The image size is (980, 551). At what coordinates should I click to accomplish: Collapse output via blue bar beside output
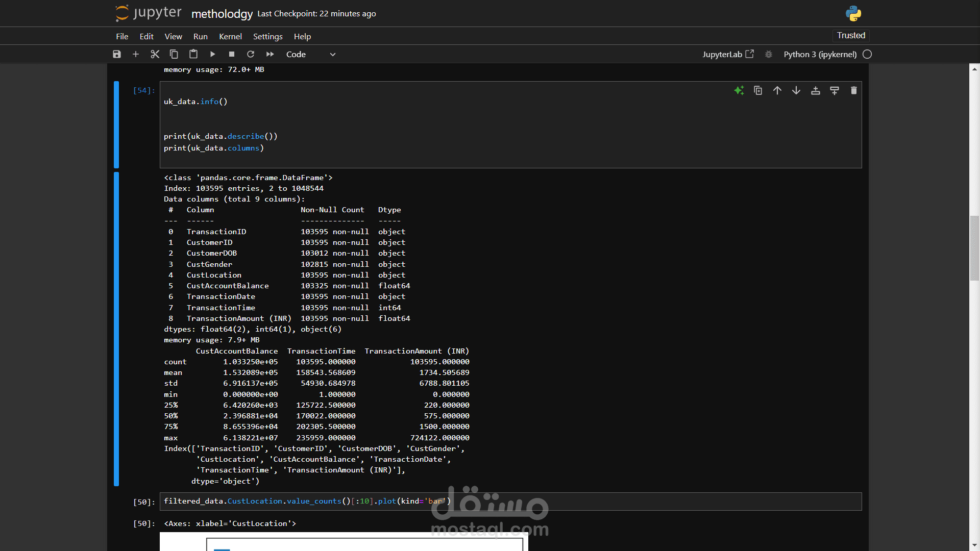116,329
